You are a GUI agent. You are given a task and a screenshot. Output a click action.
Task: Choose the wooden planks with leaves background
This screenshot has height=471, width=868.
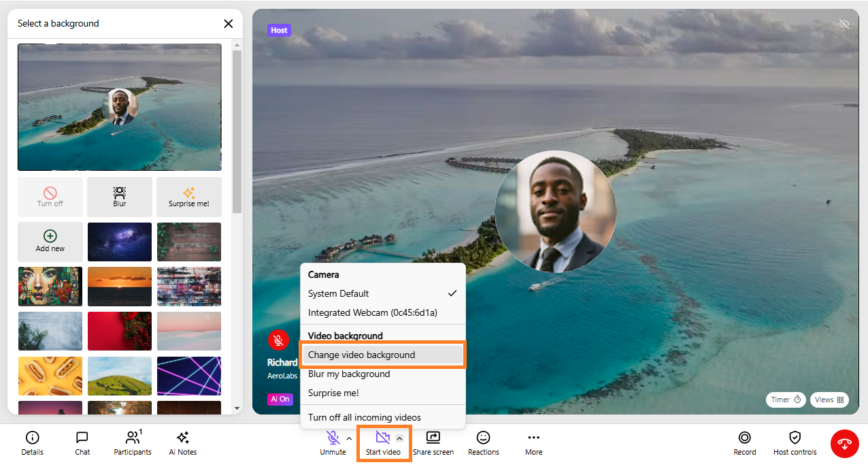tap(189, 242)
